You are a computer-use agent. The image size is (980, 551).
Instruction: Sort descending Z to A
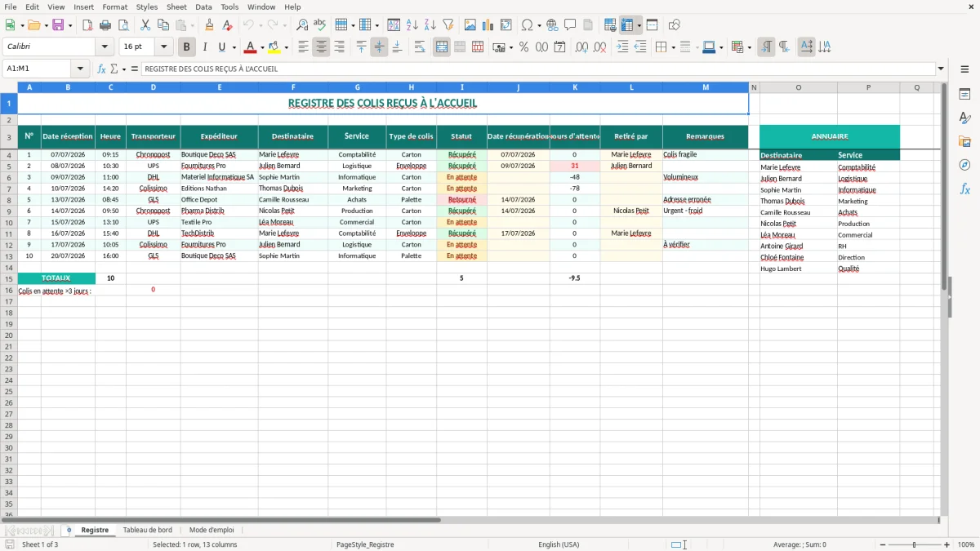430,25
